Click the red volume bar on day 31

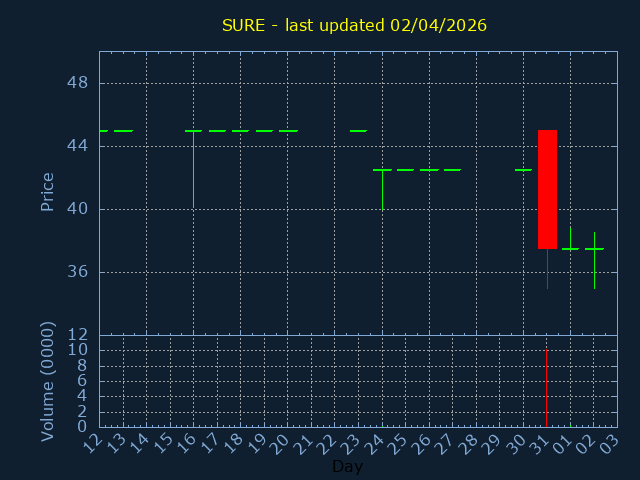click(x=546, y=388)
